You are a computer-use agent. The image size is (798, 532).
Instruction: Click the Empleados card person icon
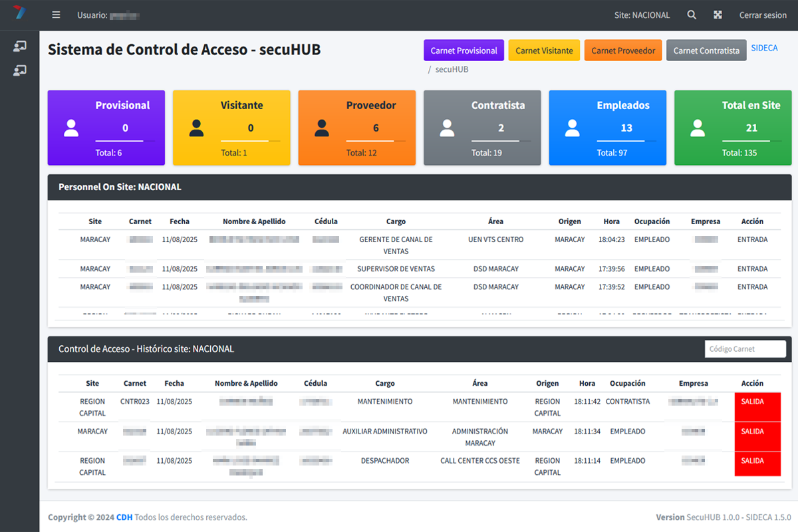(572, 128)
